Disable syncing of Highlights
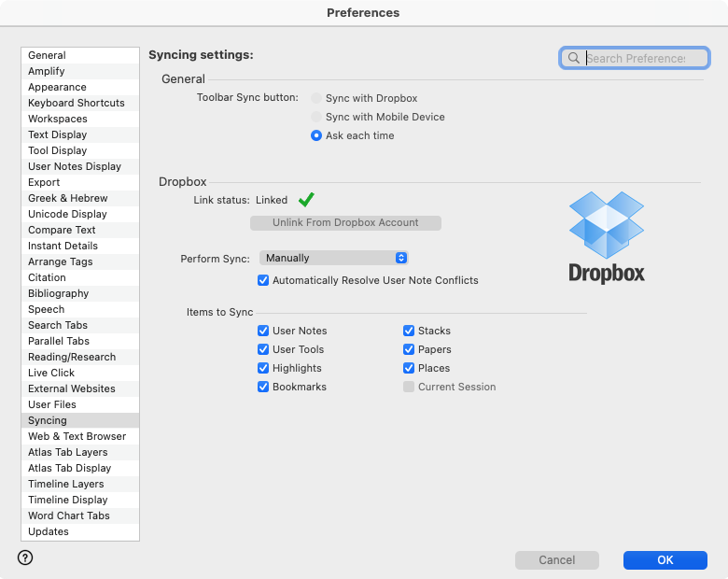The width and height of the screenshot is (728, 579). coord(263,368)
